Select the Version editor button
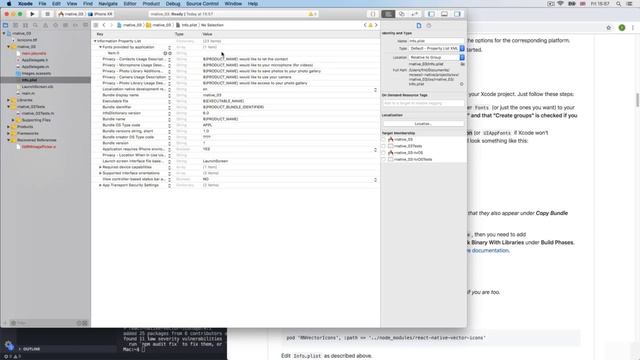Viewport: 640px width, 360px height. (x=415, y=14)
